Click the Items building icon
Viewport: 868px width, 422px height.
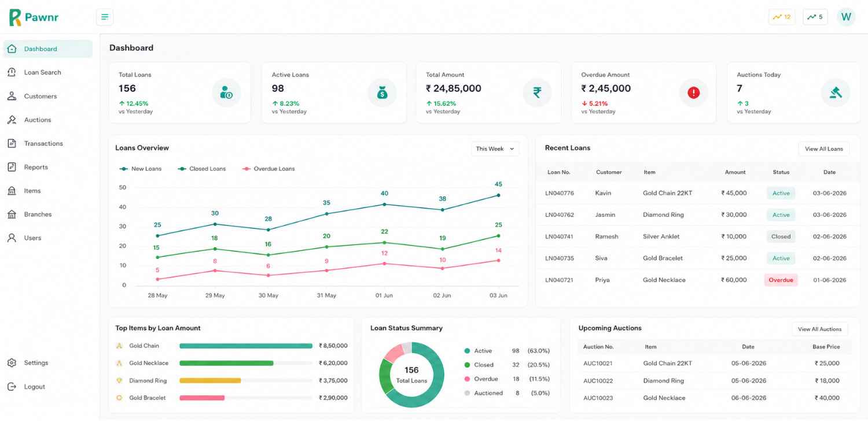tap(12, 191)
